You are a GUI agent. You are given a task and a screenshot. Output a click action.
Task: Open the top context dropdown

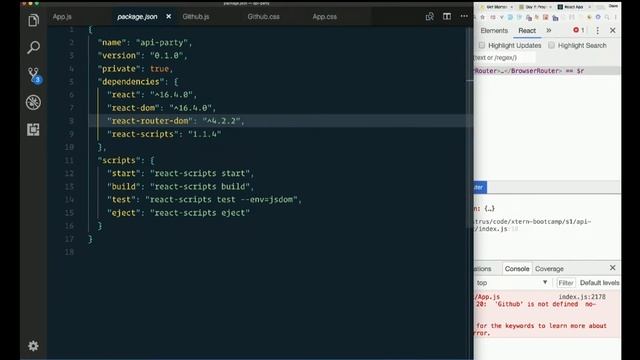(512, 282)
